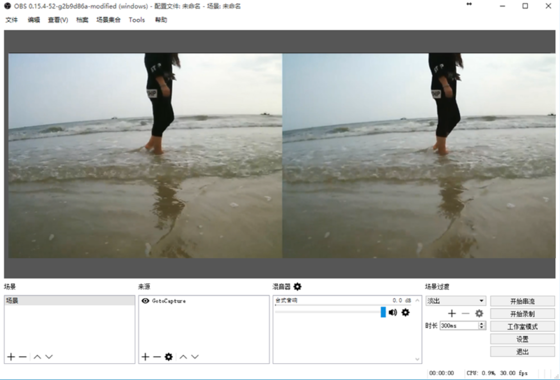Click the 场景过渡 panel heading

pos(437,287)
